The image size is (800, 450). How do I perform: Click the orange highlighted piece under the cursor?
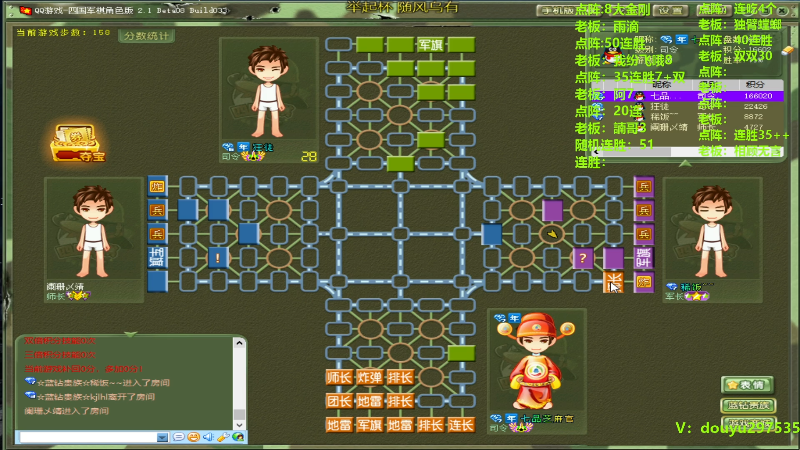pos(613,282)
